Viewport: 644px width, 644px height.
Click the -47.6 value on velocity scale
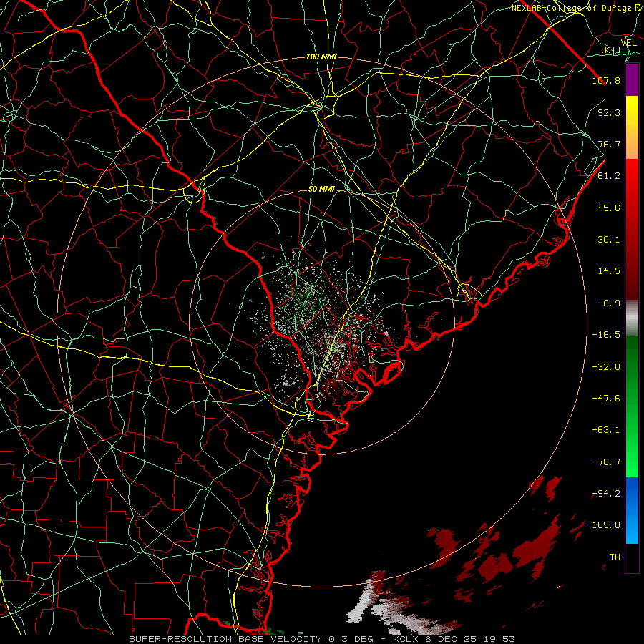coord(606,399)
